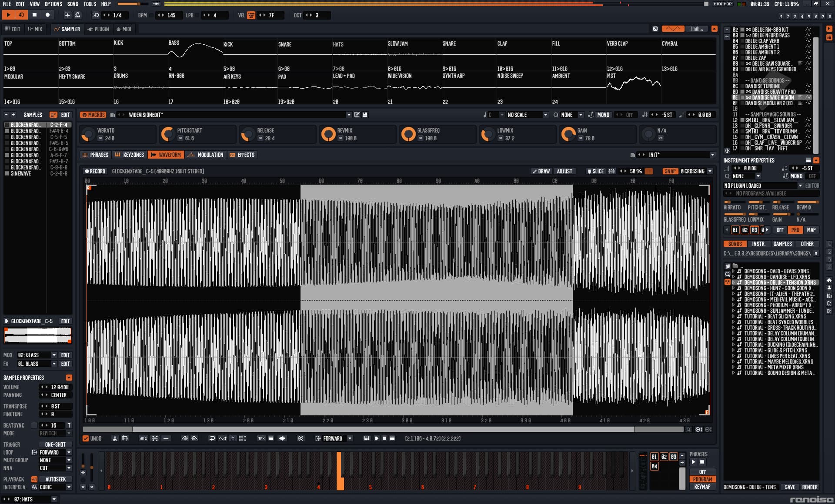Save the macro preset with the floppy icon
This screenshot has width=835, height=504.
365,115
